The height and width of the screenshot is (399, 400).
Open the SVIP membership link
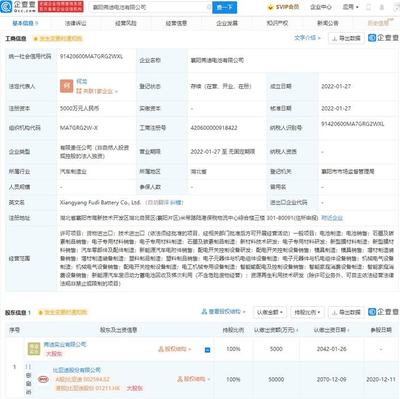pos(283,7)
